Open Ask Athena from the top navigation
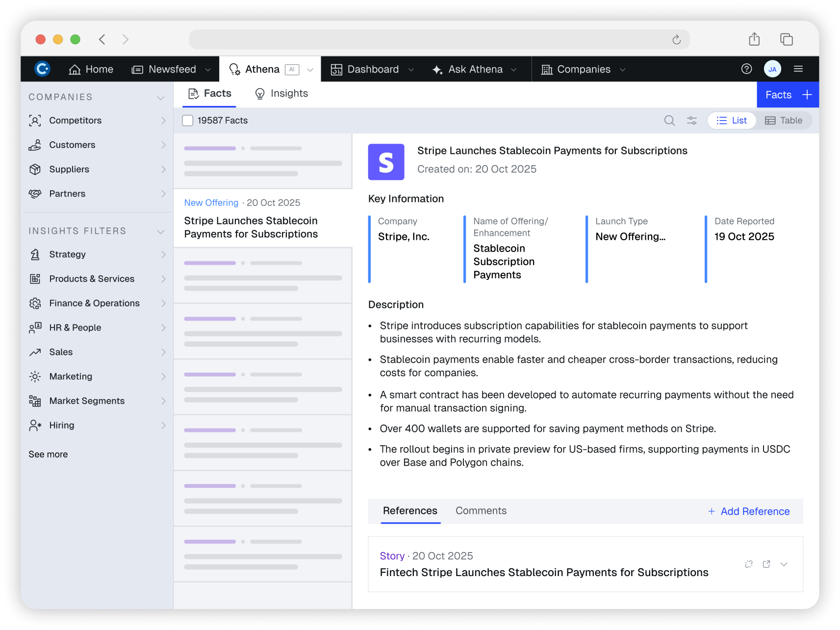The height and width of the screenshot is (630, 840). 474,69
